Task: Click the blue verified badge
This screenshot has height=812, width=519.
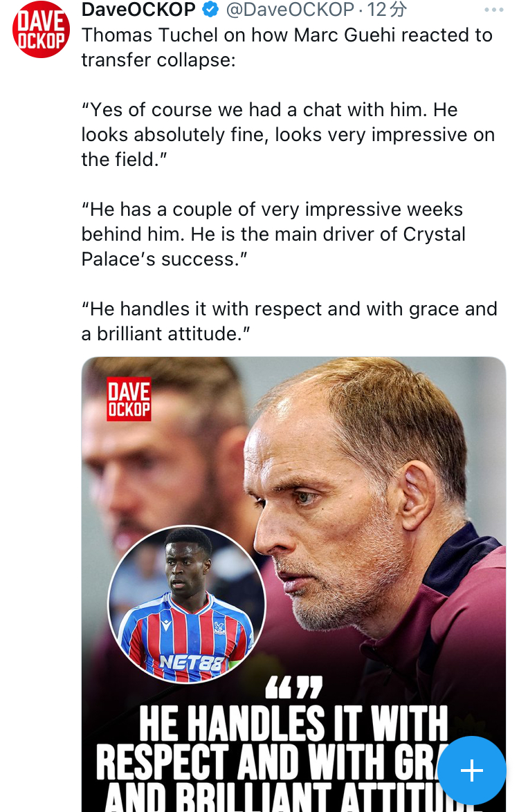Action: pos(210,10)
